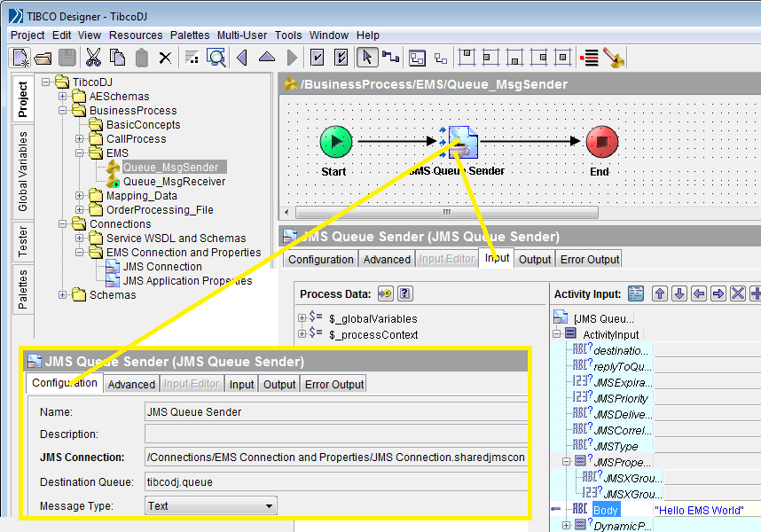Screen dimensions: 761x532
Task: Select the Body element in Activity Input
Action: pos(606,510)
